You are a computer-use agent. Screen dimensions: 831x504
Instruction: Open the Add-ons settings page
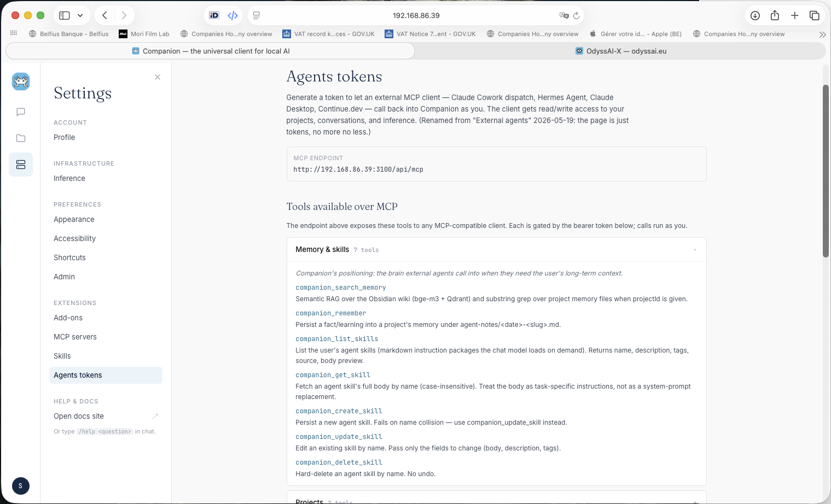click(x=106, y=318)
